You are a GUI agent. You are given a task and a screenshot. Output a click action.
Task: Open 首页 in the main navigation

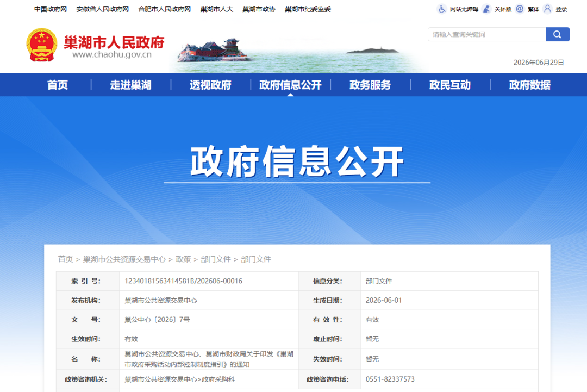tap(58, 85)
